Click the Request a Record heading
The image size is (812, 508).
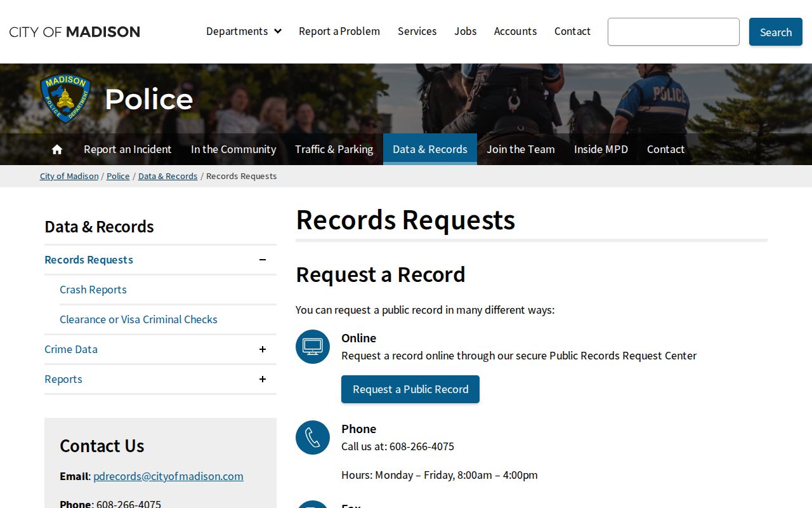[381, 274]
